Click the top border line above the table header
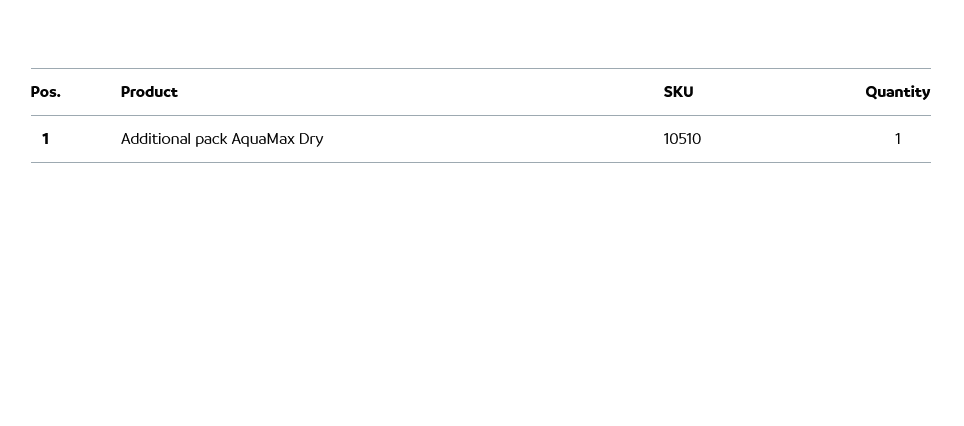This screenshot has width=964, height=426. pos(480,68)
